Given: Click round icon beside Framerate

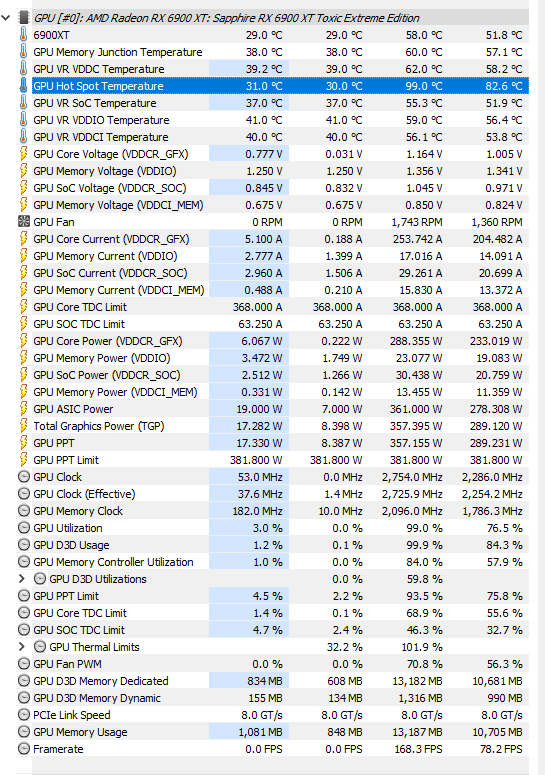Looking at the screenshot, I should coord(24,749).
